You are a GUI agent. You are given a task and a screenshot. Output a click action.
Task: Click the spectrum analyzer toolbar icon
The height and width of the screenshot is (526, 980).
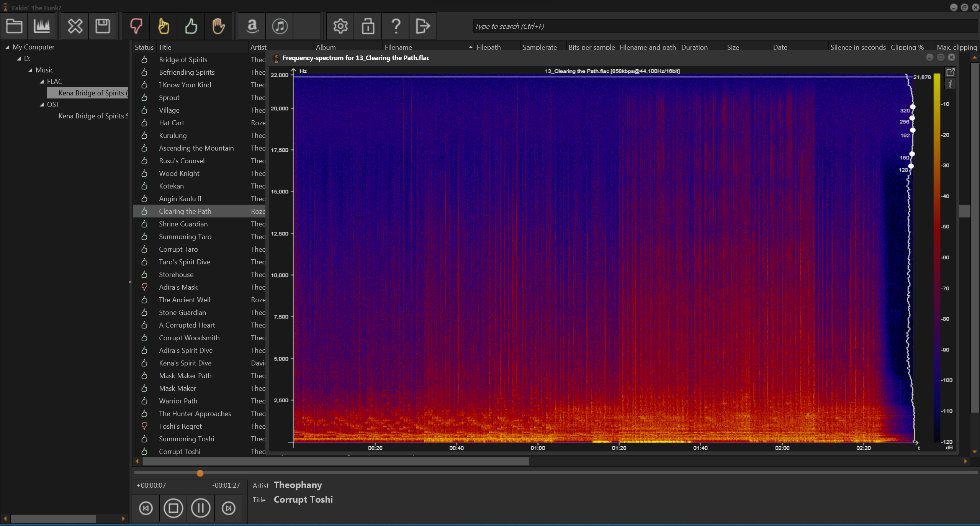[x=42, y=26]
